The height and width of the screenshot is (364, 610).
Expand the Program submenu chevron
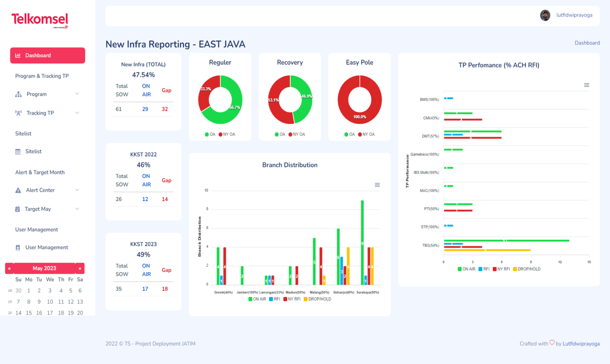point(77,94)
